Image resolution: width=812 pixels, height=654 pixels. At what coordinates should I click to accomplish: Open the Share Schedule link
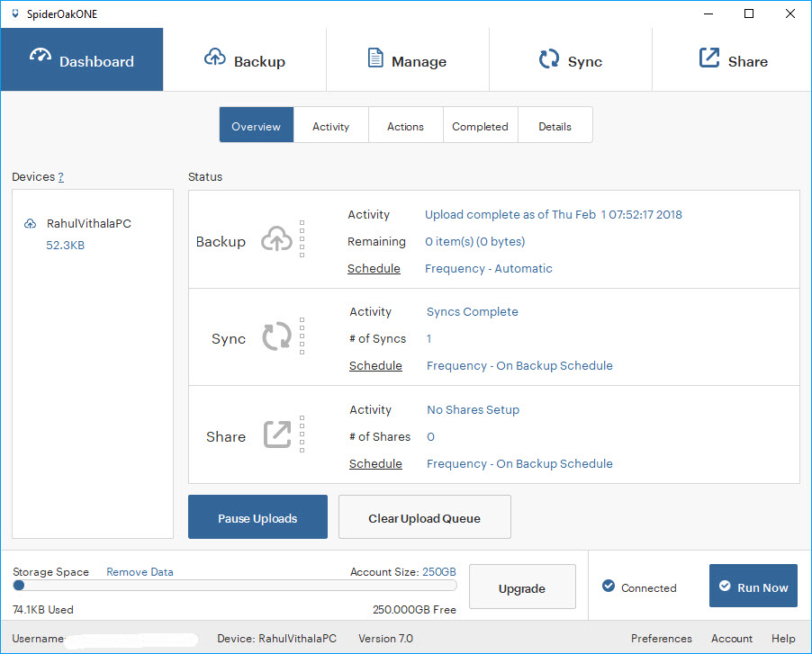[375, 463]
